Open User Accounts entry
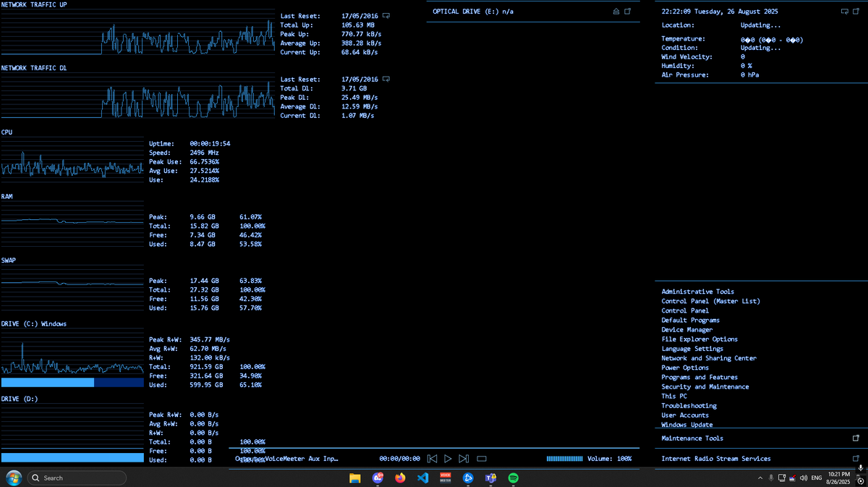868x487 pixels. tap(685, 415)
